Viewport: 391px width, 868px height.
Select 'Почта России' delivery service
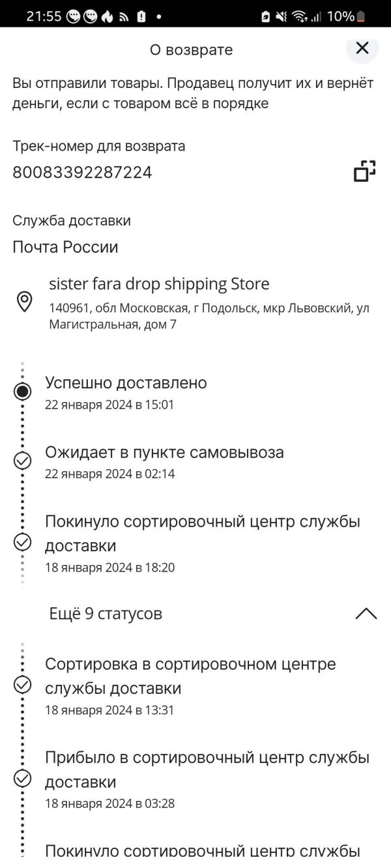[65, 248]
